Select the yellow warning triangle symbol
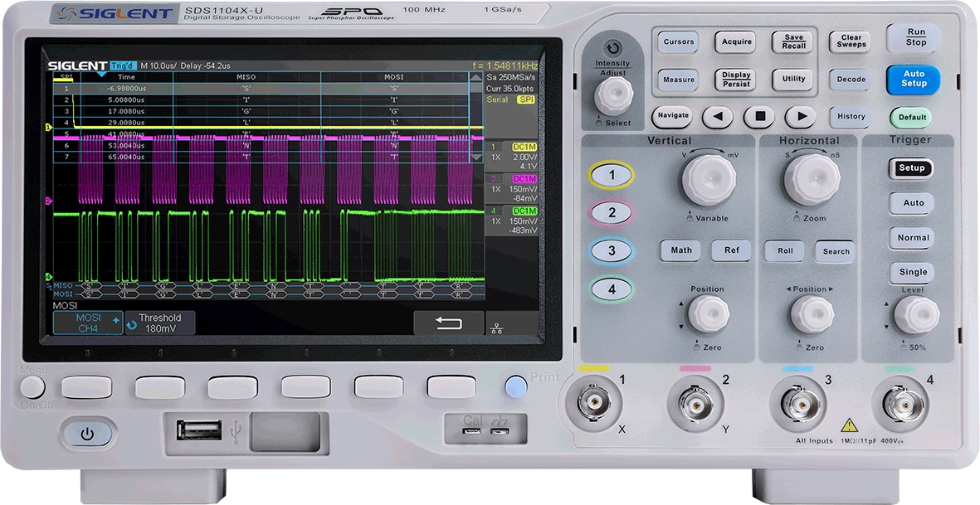Viewport: 980px width, 505px height. (x=849, y=425)
